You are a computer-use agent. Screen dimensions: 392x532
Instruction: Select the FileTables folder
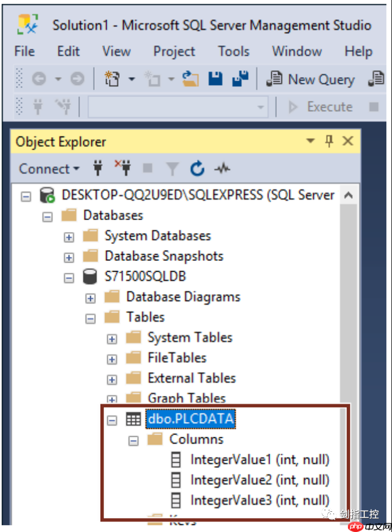point(177,358)
